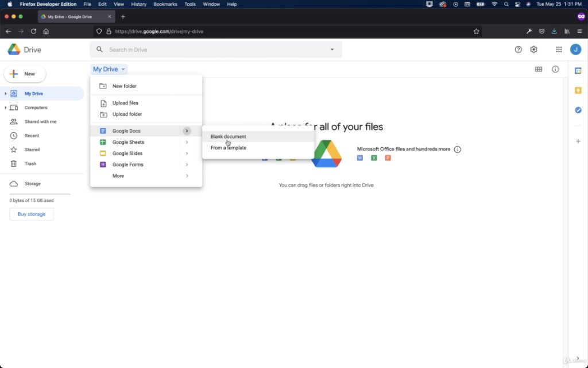Reload the page in Firefox
Image resolution: width=588 pixels, height=368 pixels.
33,32
